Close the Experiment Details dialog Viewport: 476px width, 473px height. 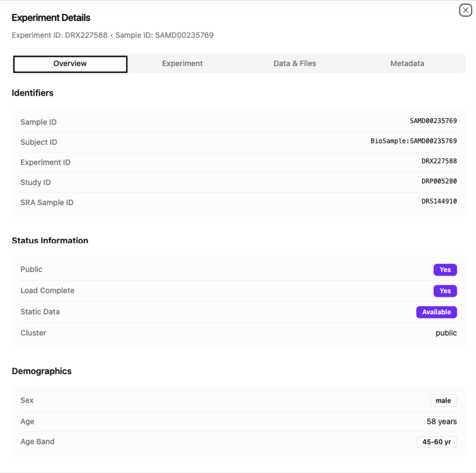coord(465,10)
